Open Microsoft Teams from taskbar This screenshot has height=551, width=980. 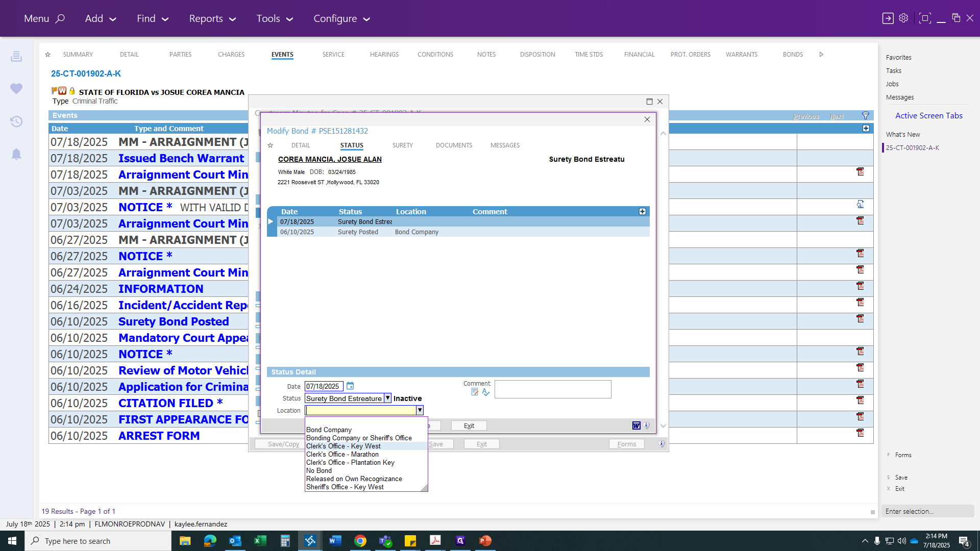click(385, 541)
